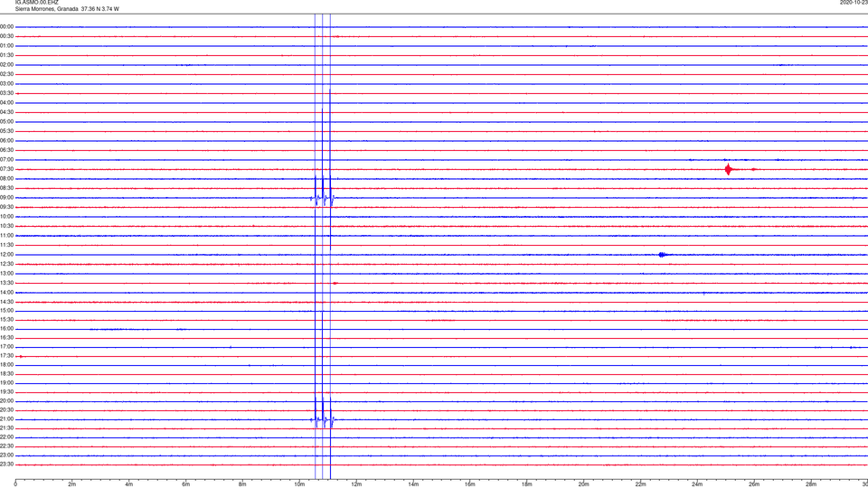Screen dimensions: 868x488
Task: Select the 02:00 trace time label
Action: tap(6, 65)
